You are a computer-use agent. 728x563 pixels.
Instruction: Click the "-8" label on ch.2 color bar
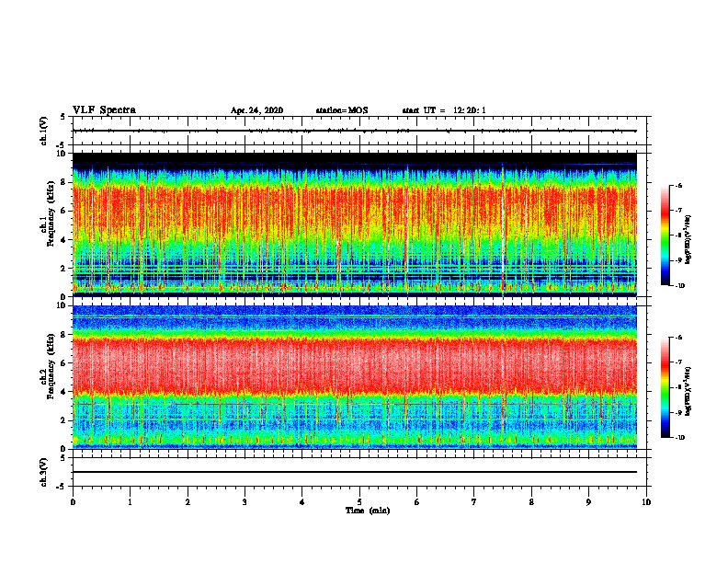tap(678, 388)
